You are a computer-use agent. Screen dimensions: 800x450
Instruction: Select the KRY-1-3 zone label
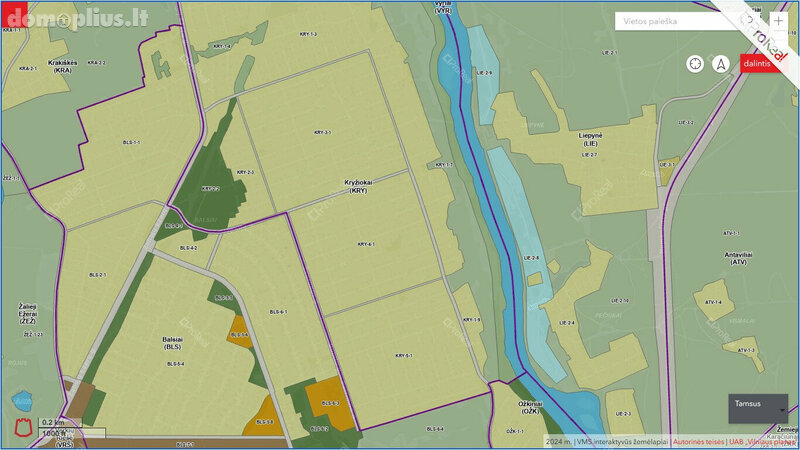point(308,34)
